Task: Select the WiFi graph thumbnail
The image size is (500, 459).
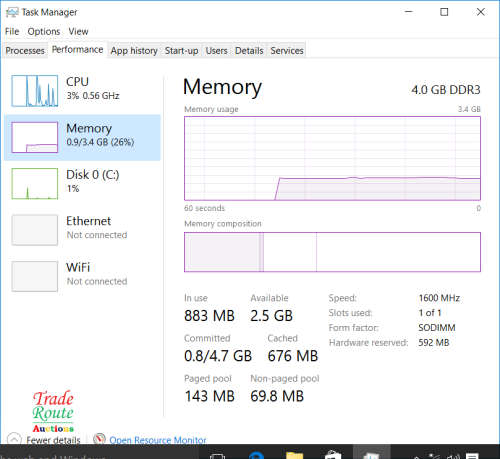Action: (x=35, y=276)
